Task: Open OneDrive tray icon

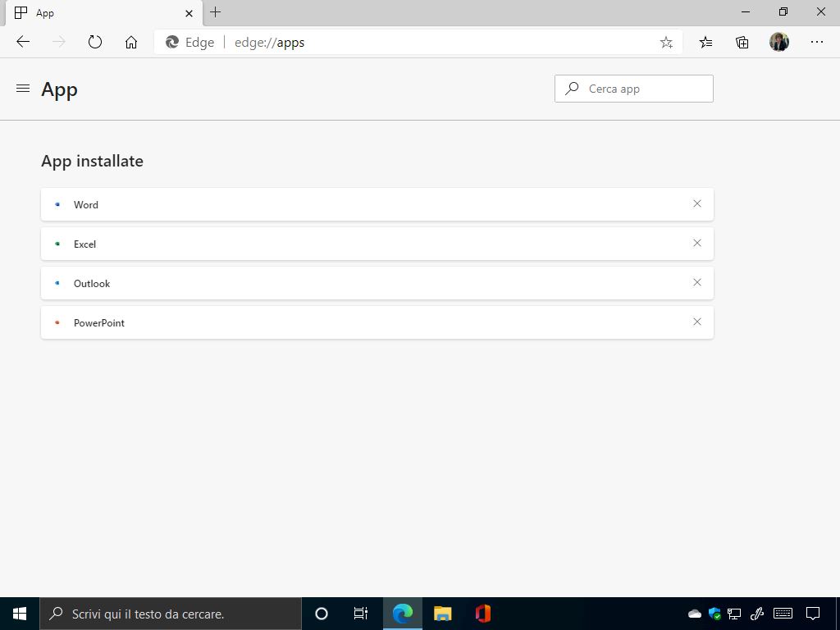Action: coord(694,614)
